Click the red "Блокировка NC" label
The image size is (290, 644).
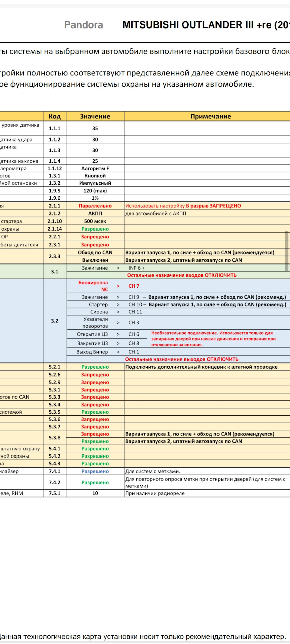(x=93, y=286)
